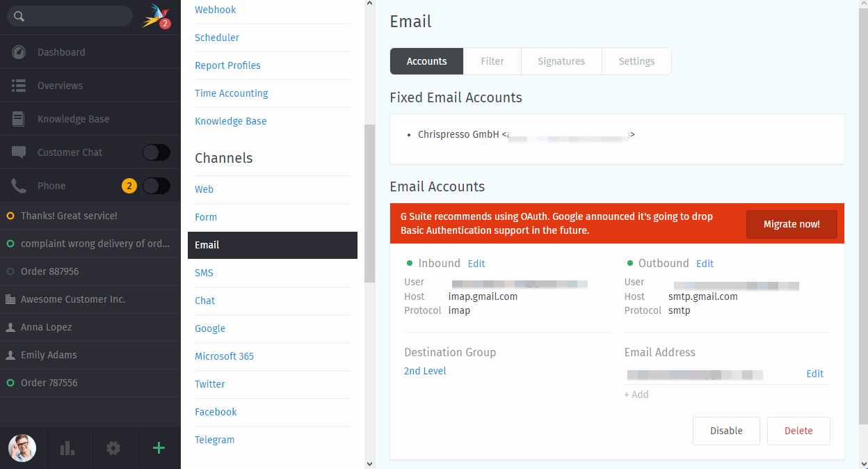
Task: Toggle the Customer Chat switch
Action: click(x=156, y=152)
